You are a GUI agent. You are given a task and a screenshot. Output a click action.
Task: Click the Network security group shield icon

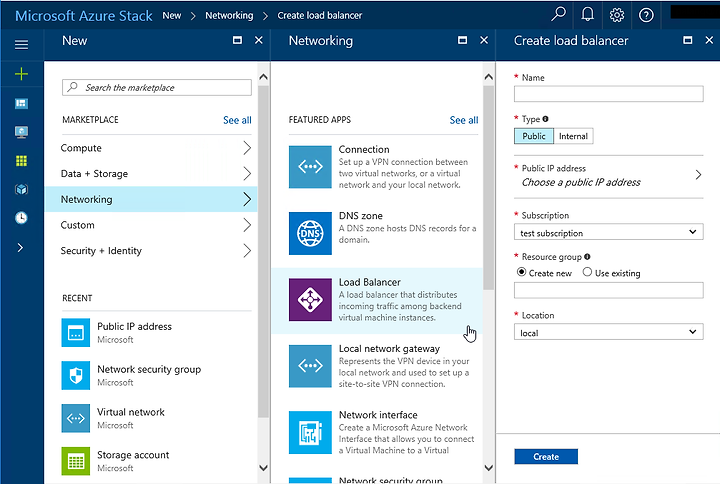(x=76, y=375)
